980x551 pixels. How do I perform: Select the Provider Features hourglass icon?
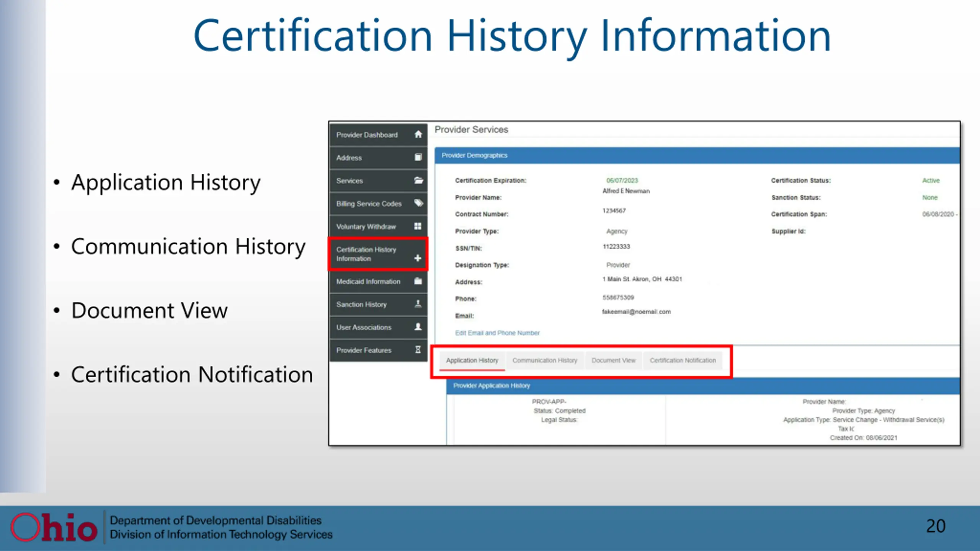418,350
